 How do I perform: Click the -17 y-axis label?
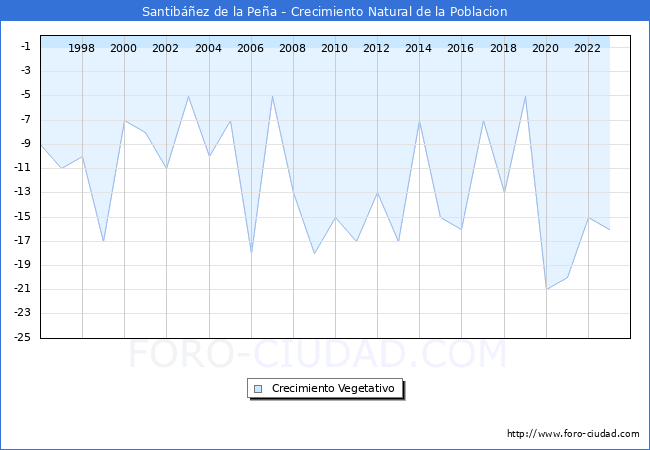[x=23, y=240]
